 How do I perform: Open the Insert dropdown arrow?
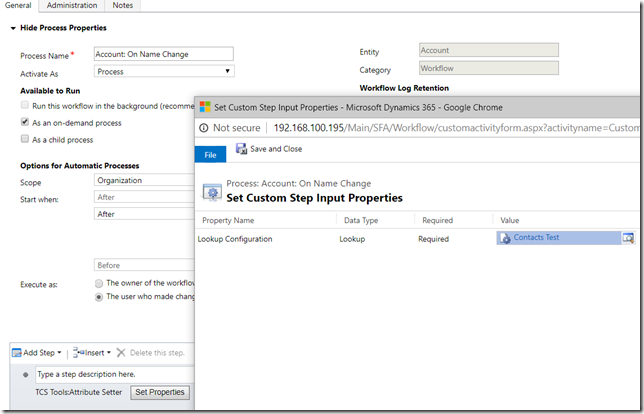(109, 352)
